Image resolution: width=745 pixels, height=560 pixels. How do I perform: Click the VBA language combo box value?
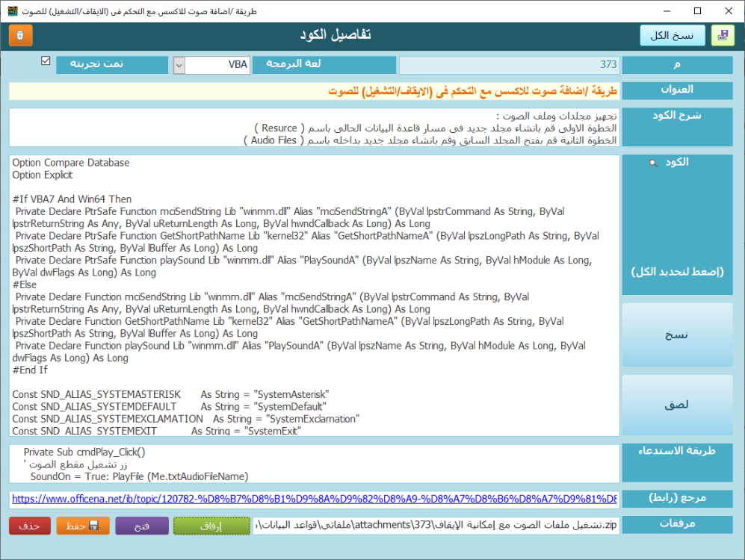[217, 65]
